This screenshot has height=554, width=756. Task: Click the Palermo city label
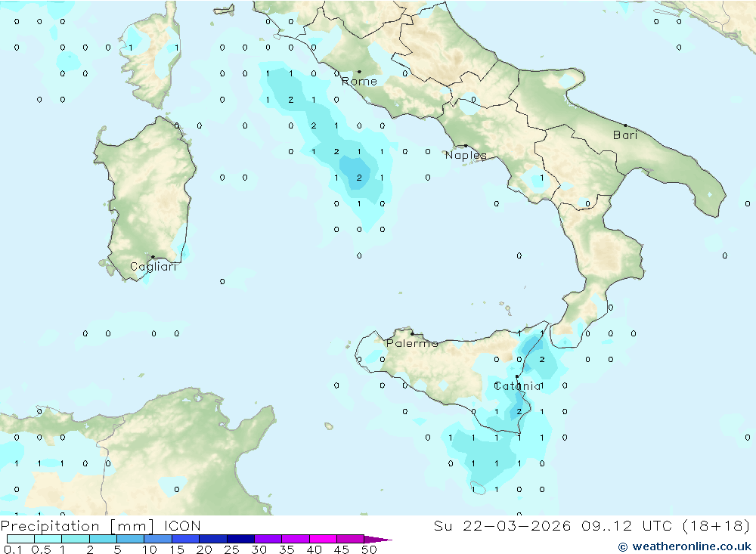pyautogui.click(x=412, y=343)
